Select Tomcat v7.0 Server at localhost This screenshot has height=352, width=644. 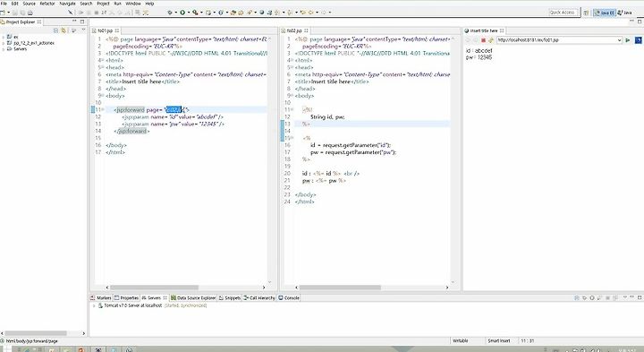click(132, 306)
